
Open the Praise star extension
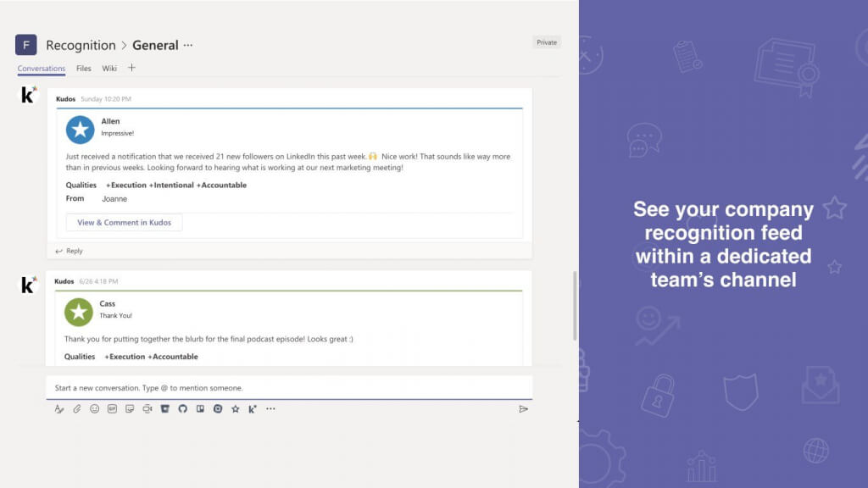pyautogui.click(x=236, y=409)
